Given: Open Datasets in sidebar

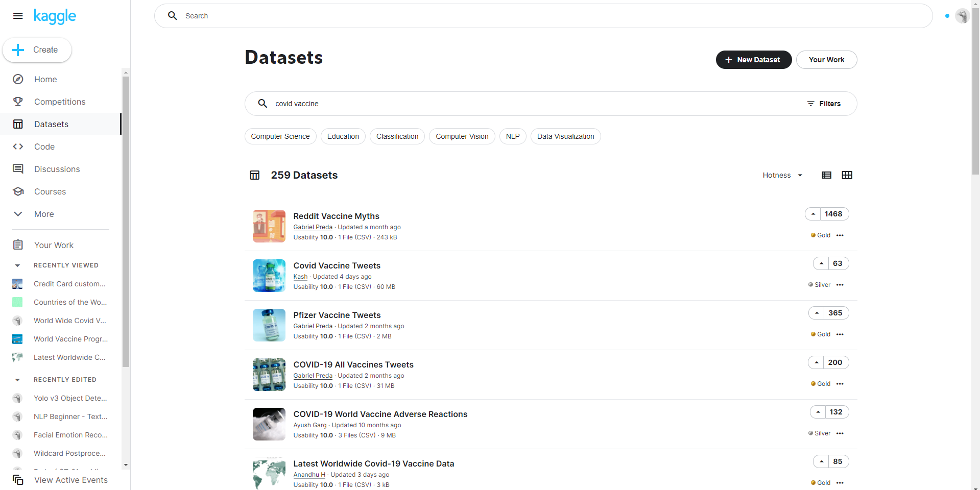Looking at the screenshot, I should pos(60,124).
